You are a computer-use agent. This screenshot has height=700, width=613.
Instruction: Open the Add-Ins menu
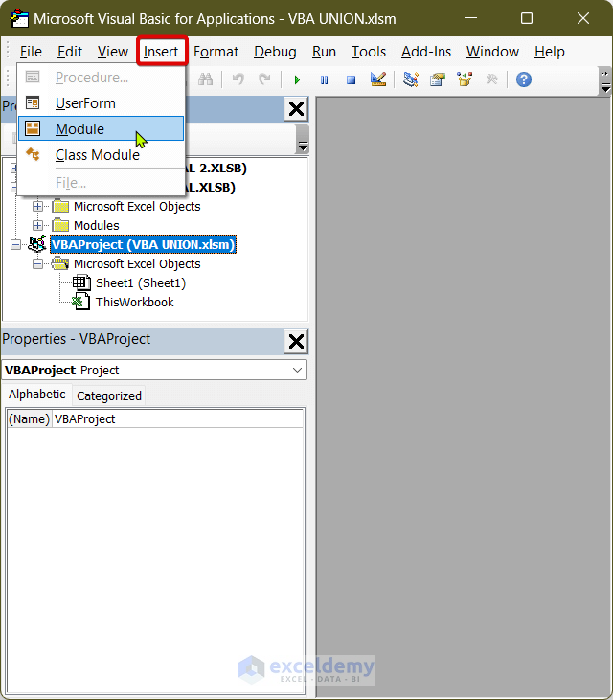coord(426,52)
